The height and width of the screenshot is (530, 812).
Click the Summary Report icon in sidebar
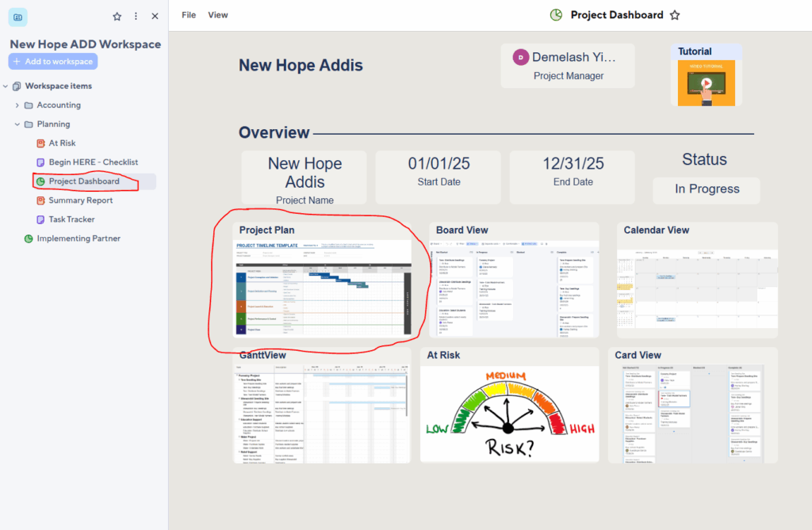click(41, 200)
